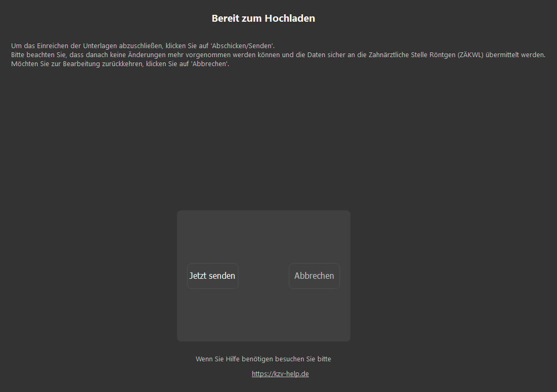This screenshot has width=557, height=392.
Task: Open the https://kzv-help.de help link
Action: (280, 373)
